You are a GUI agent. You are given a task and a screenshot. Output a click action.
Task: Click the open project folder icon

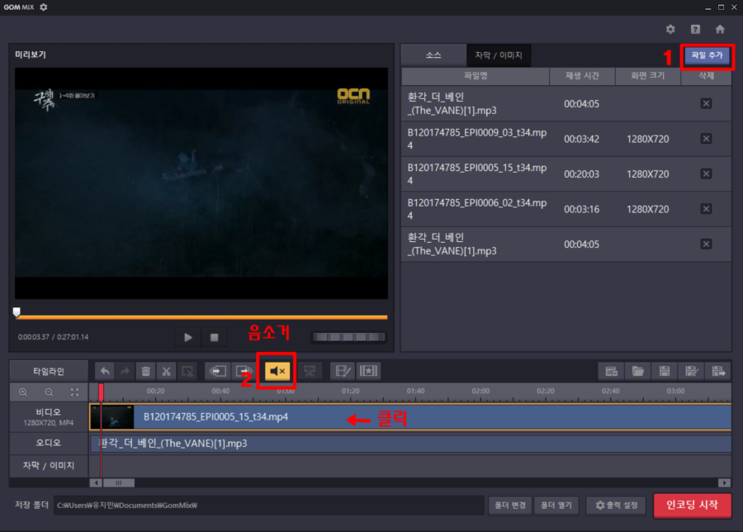pyautogui.click(x=638, y=371)
